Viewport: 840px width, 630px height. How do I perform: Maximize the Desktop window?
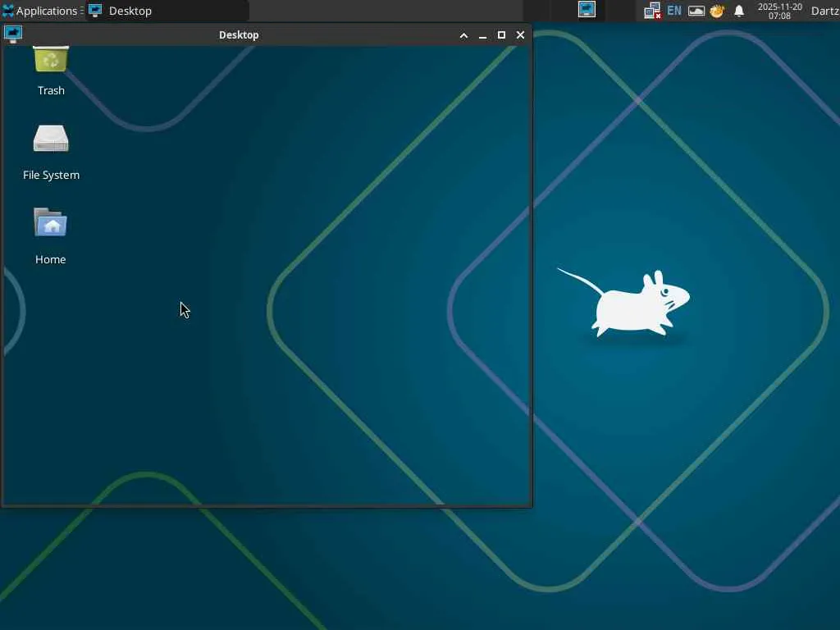(x=501, y=34)
